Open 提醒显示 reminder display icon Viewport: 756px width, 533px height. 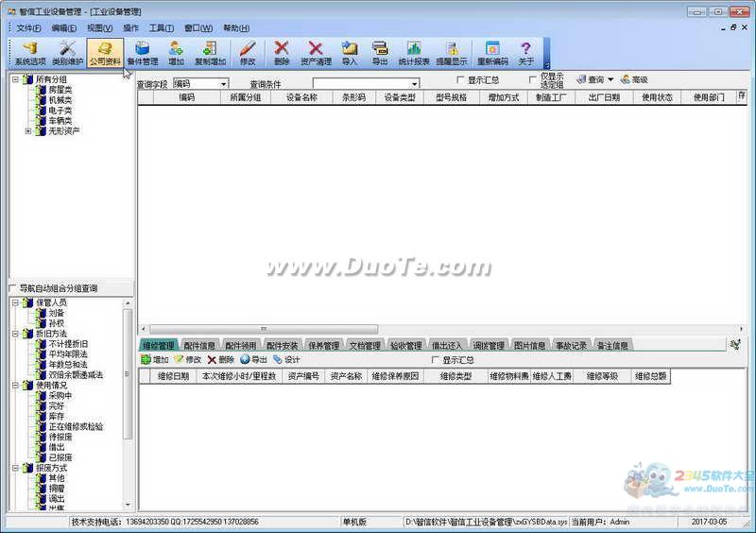point(452,53)
